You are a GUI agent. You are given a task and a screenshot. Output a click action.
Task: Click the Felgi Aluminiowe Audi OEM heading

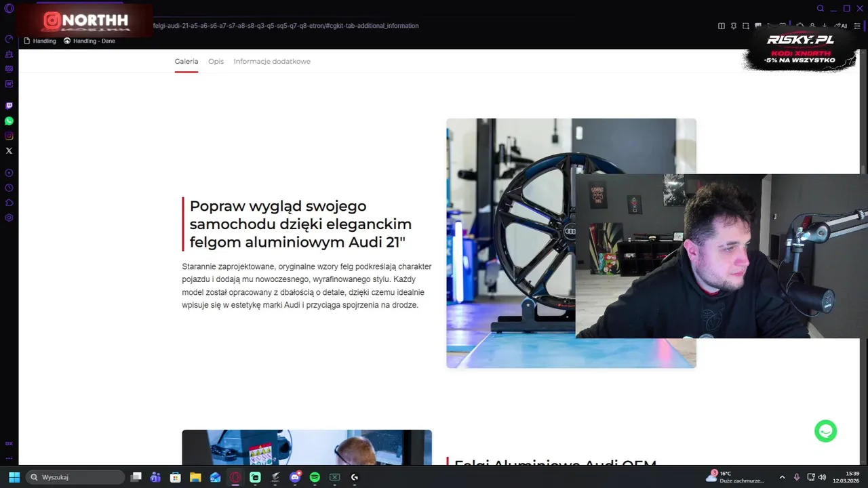click(x=555, y=463)
